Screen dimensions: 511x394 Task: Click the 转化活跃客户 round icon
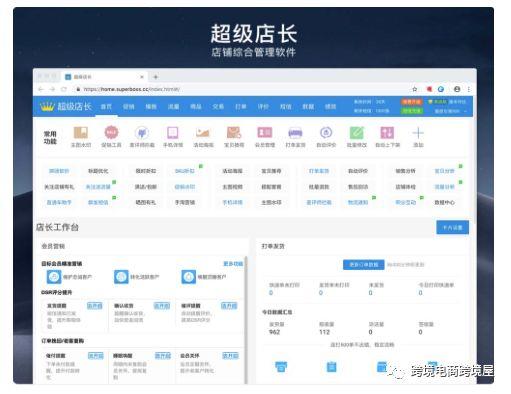[x=121, y=277]
